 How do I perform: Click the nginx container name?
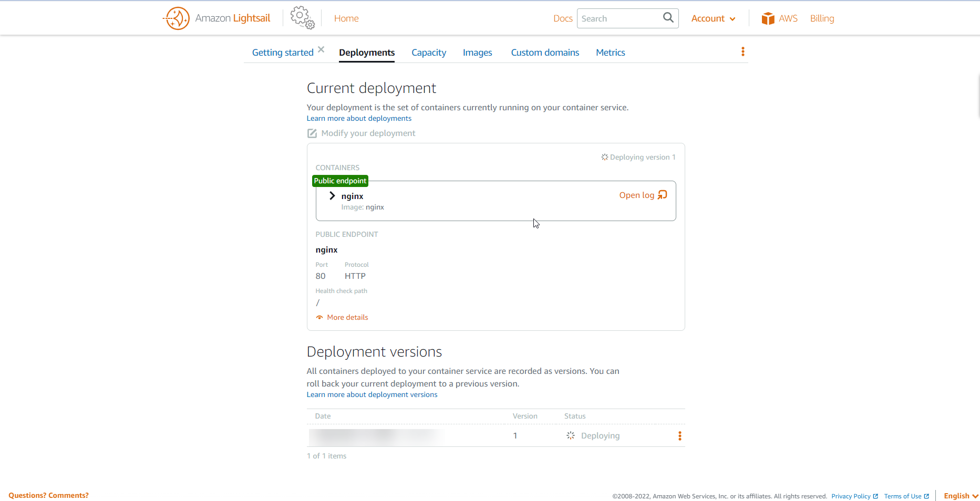click(352, 196)
